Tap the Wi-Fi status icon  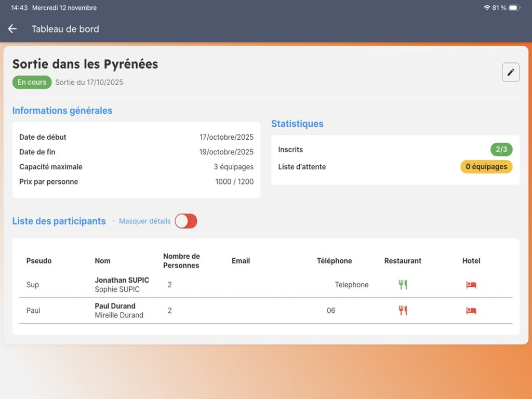[x=487, y=8]
